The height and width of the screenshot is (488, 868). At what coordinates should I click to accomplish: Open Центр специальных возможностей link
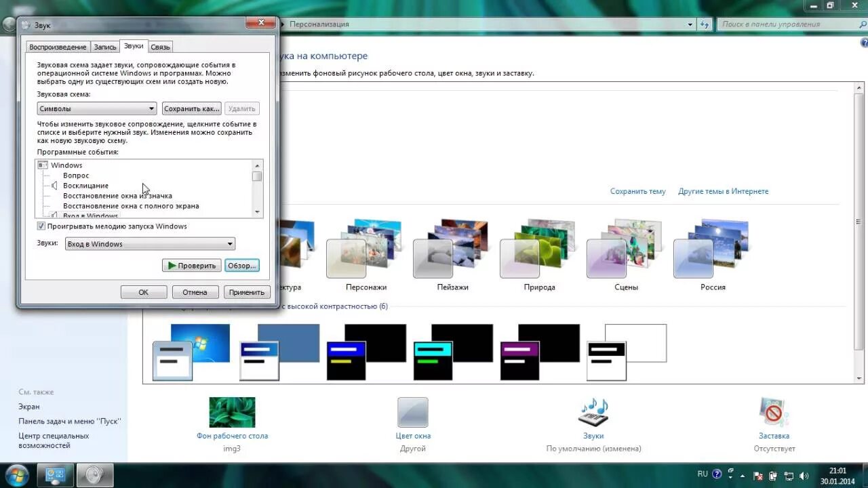[54, 441]
